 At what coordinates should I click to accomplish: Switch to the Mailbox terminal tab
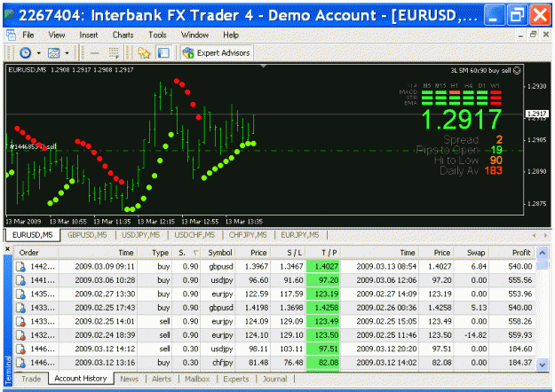(197, 379)
